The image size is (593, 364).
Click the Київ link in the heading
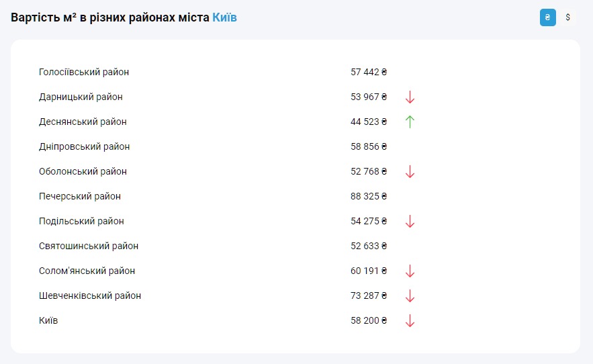[x=224, y=17]
